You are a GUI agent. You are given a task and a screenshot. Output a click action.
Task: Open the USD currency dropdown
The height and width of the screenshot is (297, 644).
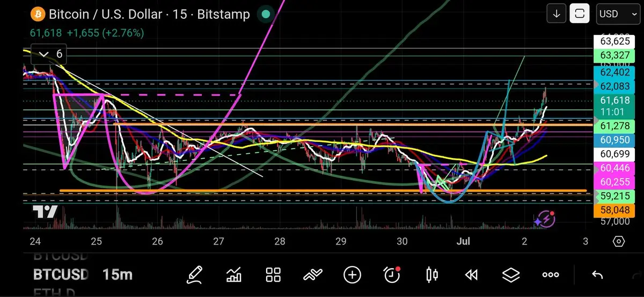[x=618, y=14]
